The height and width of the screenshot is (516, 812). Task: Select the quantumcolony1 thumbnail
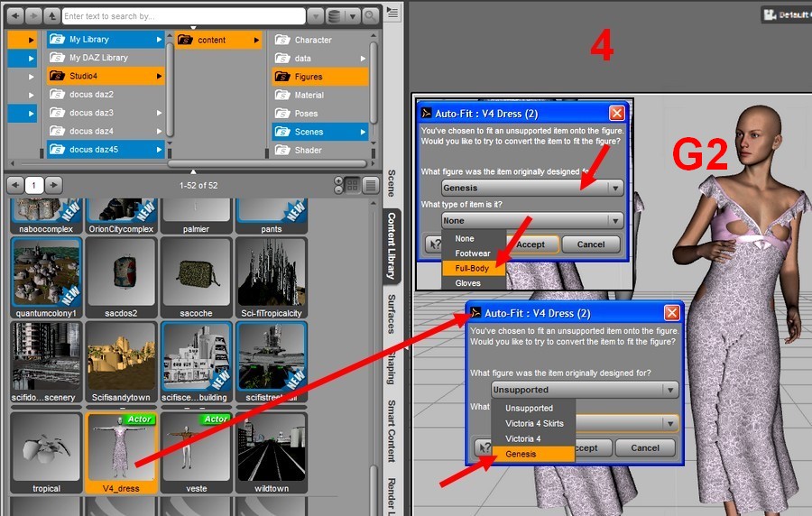click(46, 278)
